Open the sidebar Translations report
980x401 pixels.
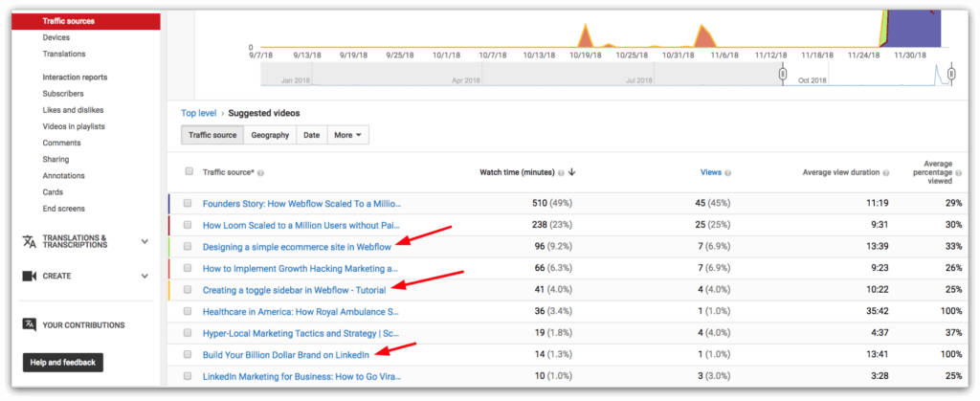pos(64,54)
